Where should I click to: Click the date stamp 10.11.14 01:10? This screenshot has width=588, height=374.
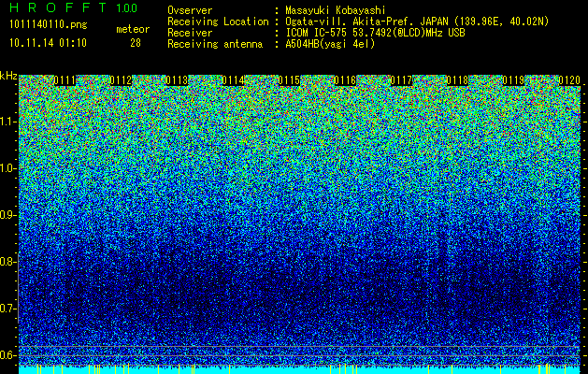tap(48, 43)
